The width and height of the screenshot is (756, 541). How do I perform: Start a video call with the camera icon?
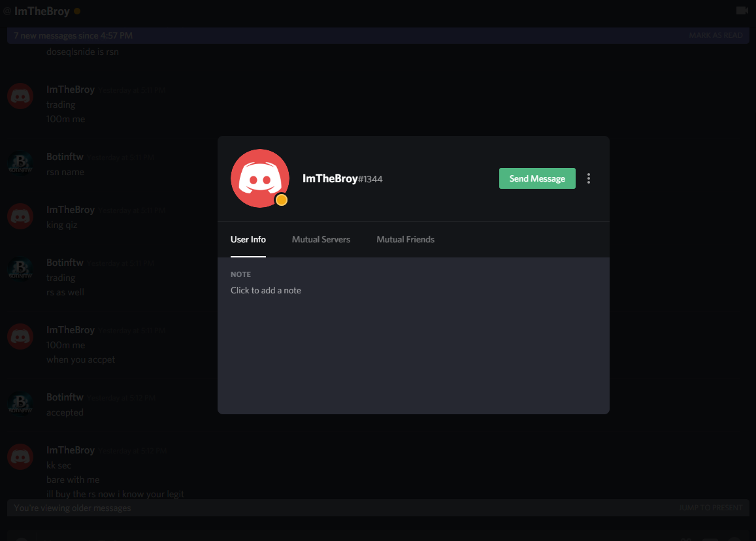tap(742, 10)
